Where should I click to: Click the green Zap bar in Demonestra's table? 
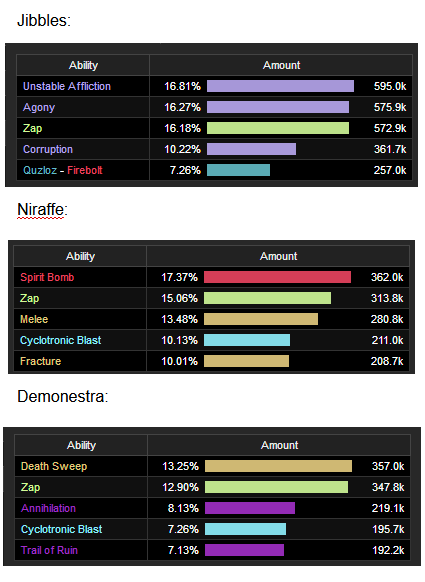pos(277,487)
